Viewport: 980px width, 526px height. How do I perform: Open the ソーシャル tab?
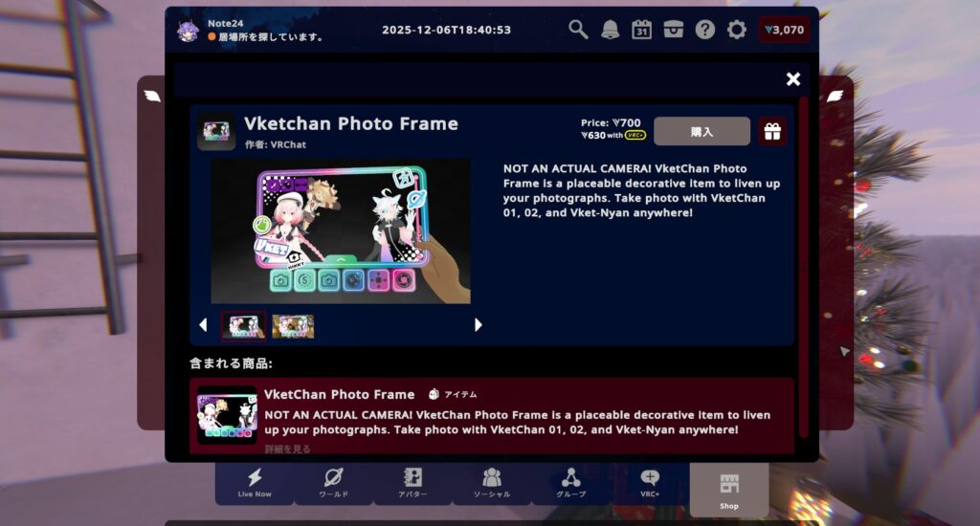(x=492, y=484)
